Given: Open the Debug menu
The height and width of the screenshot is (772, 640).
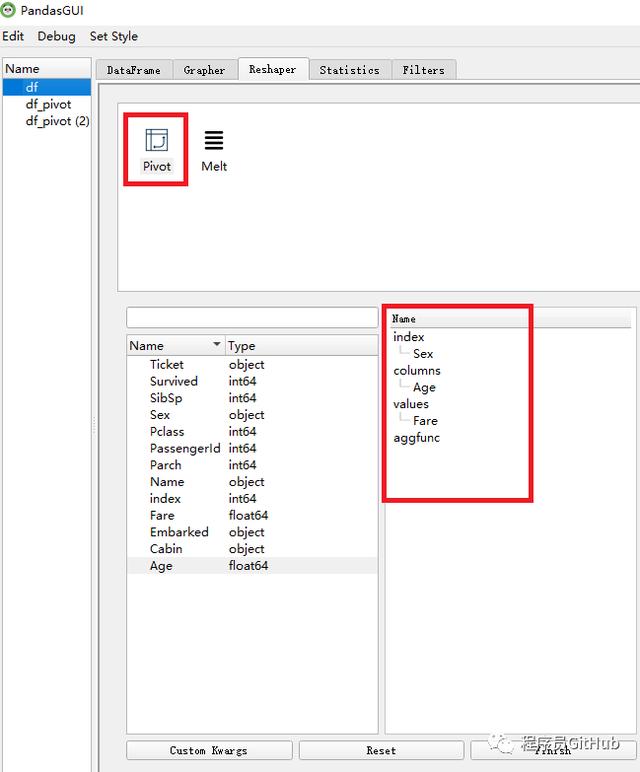Looking at the screenshot, I should pos(57,36).
